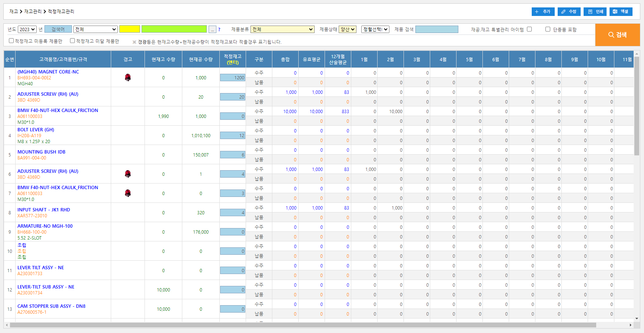This screenshot has width=644, height=333.
Task: Click the 재고 breadcrumb item
Action: [x=14, y=11]
